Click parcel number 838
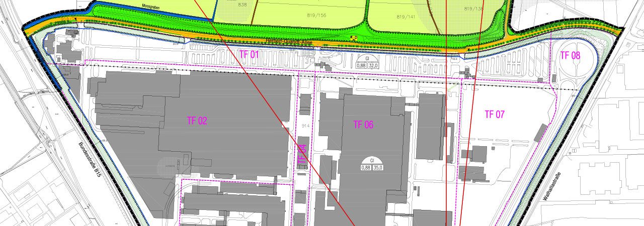 [243, 5]
